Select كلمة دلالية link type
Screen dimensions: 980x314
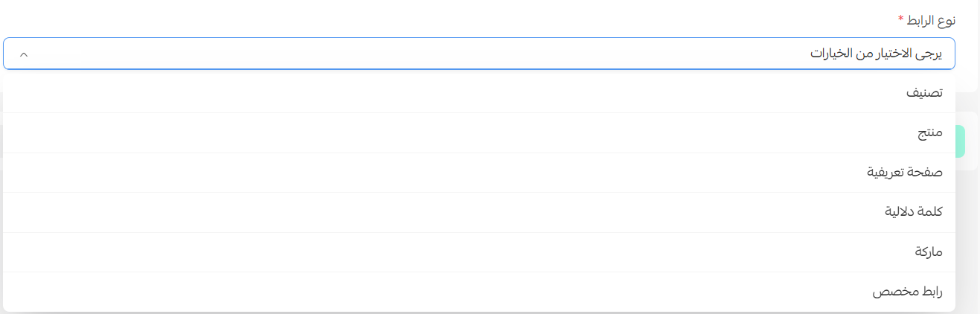(913, 212)
